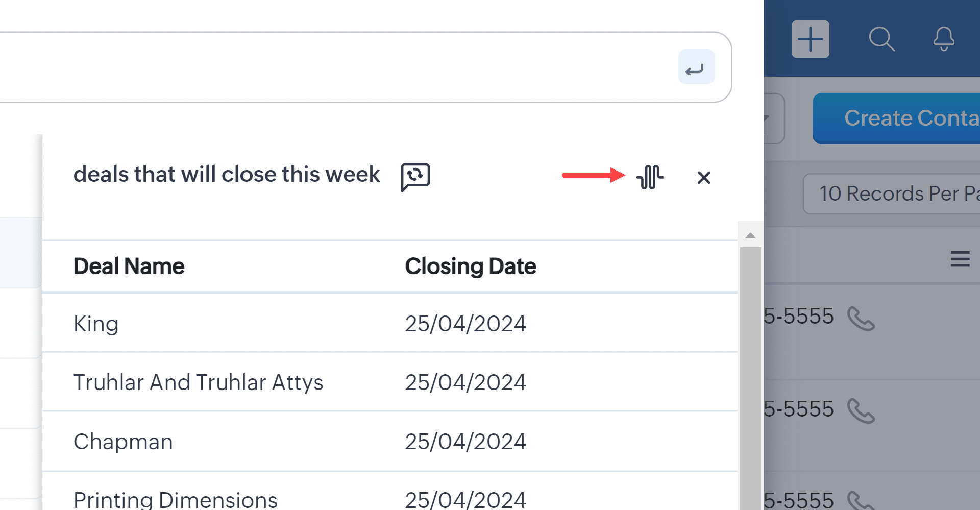Open the Chapman deal

point(123,442)
